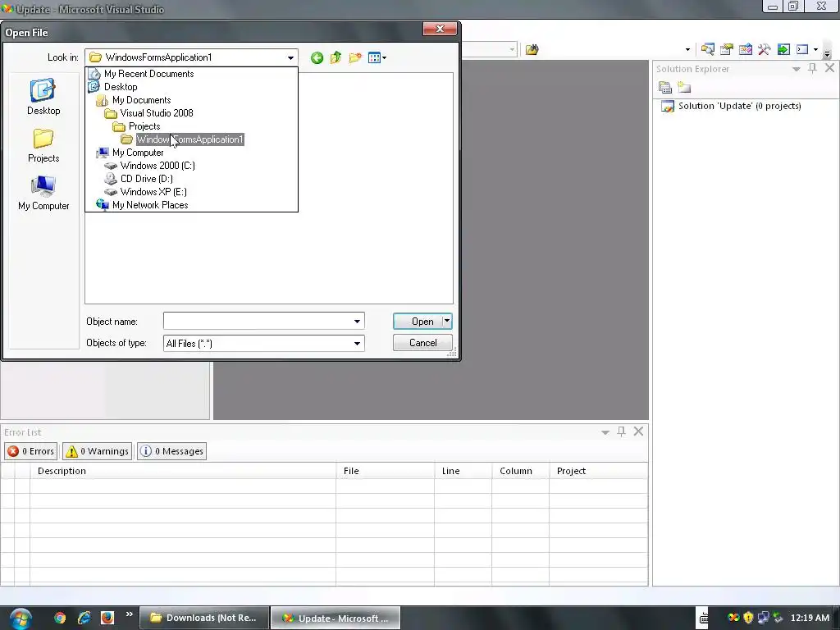Click the Object name input field

pyautogui.click(x=257, y=322)
